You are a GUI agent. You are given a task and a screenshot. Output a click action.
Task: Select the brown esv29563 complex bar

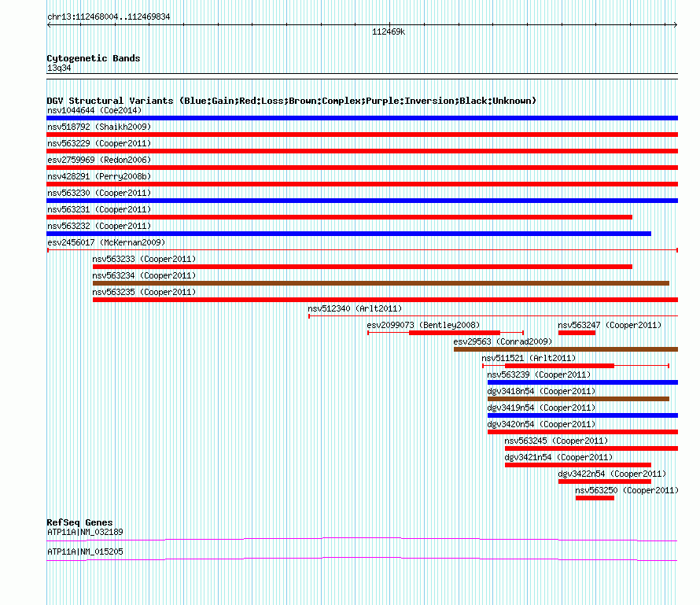click(x=566, y=349)
